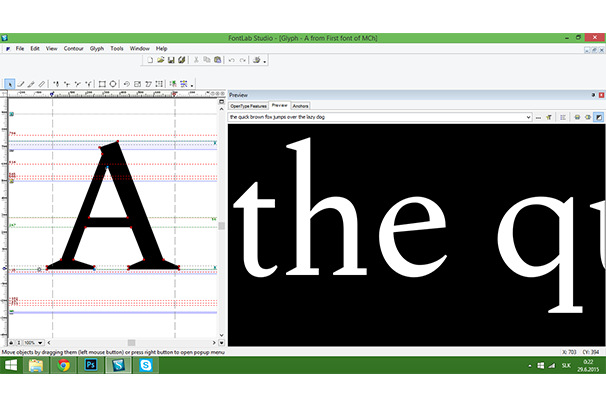Select the Edit pointer tool
The width and height of the screenshot is (606, 406).
click(x=10, y=84)
